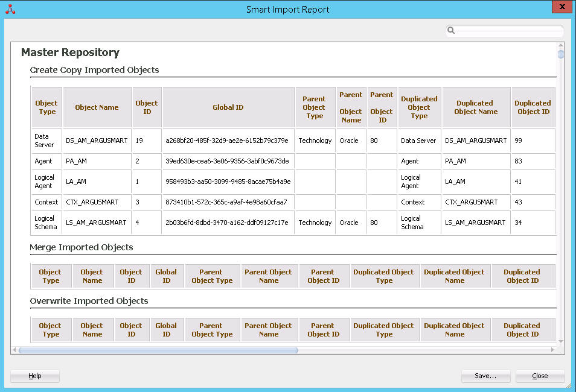
Task: Select the PA_AM object name cell
Action: [x=97, y=161]
